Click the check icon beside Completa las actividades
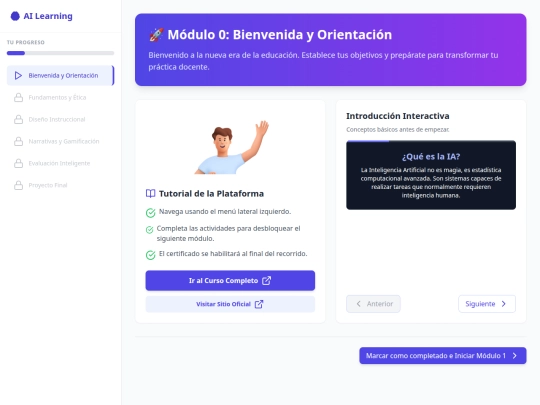Image resolution: width=540 pixels, height=405 pixels. pos(149,230)
